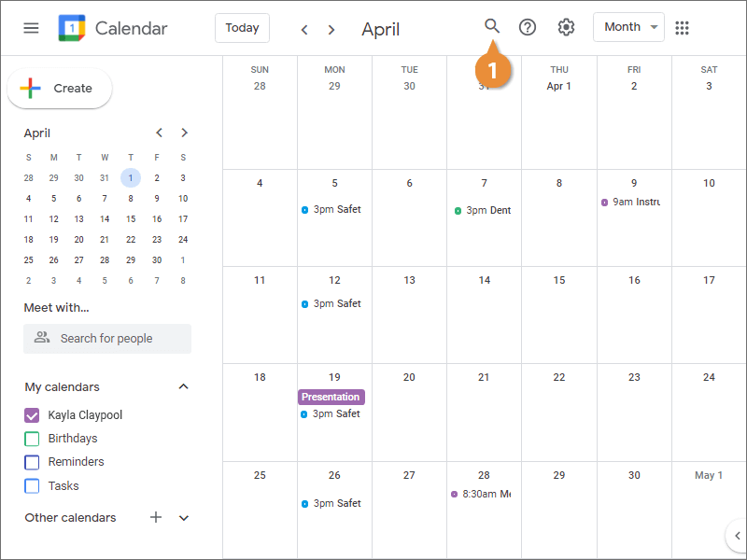Screen dimensions: 747x560
Task: Add other calendars with plus icon
Action: tap(156, 517)
